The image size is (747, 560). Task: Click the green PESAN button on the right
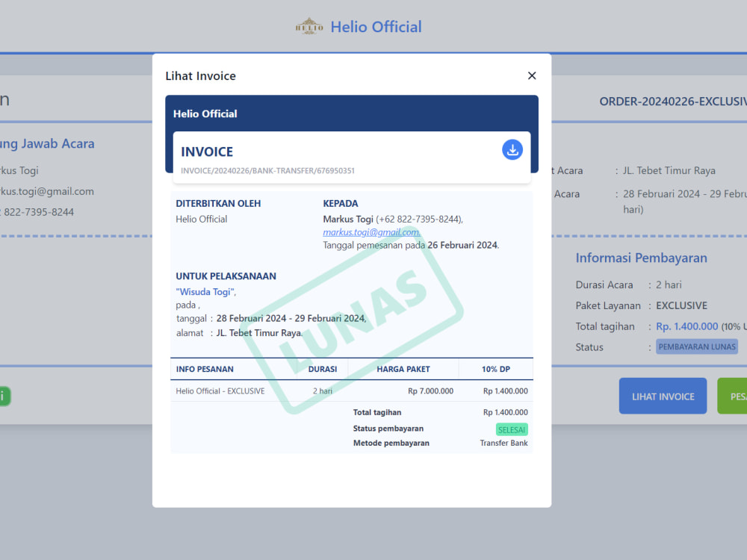[x=734, y=396]
